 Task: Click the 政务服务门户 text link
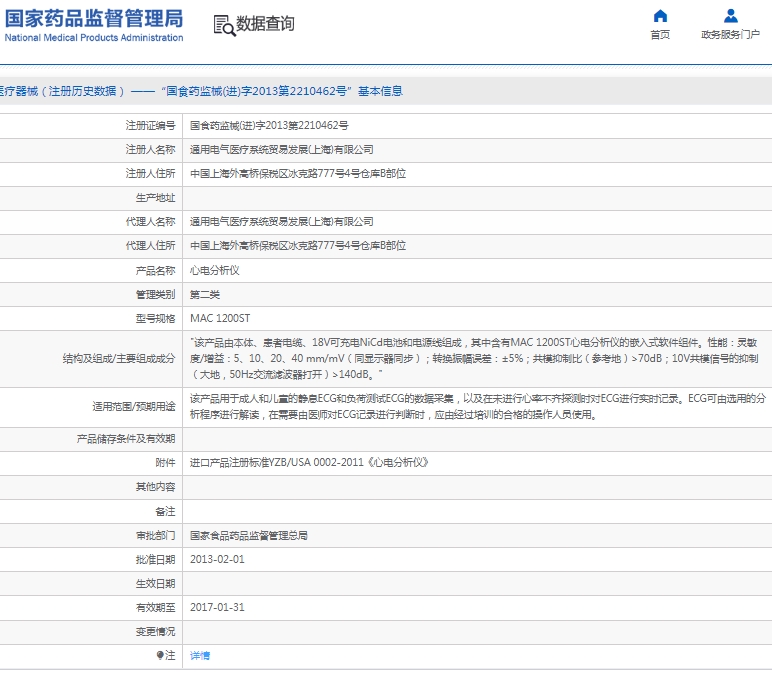click(731, 34)
